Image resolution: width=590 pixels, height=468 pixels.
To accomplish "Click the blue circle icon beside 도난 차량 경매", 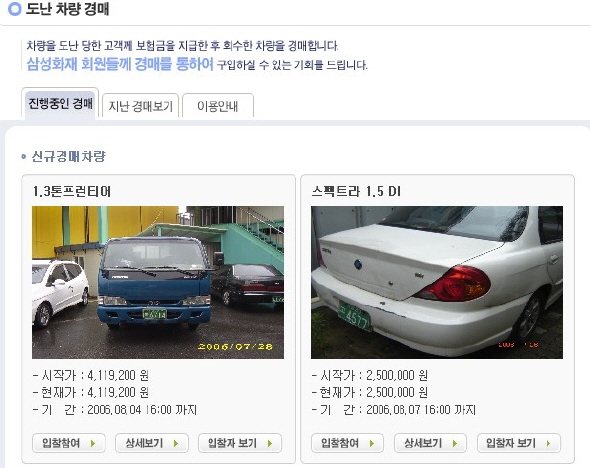I will click(x=15, y=9).
